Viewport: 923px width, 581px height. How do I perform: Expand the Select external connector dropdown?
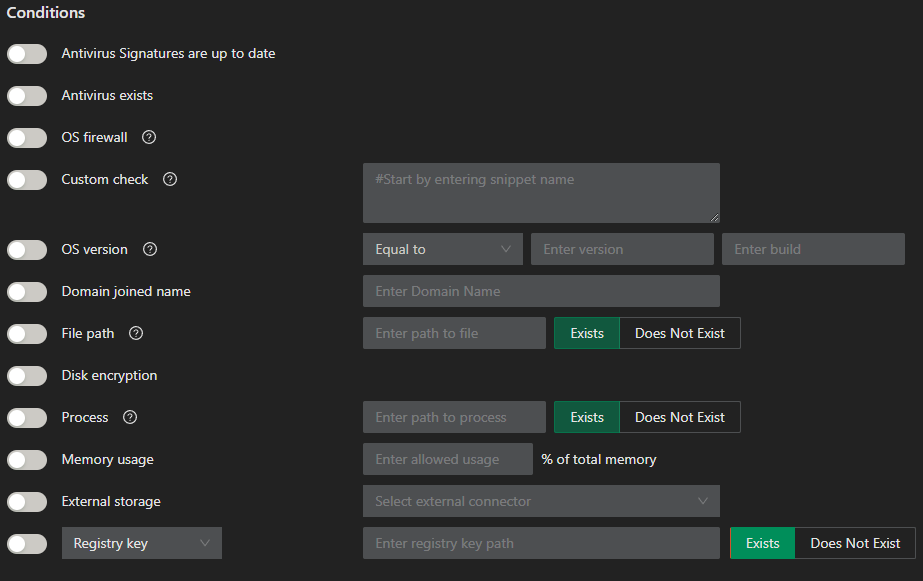(x=540, y=501)
